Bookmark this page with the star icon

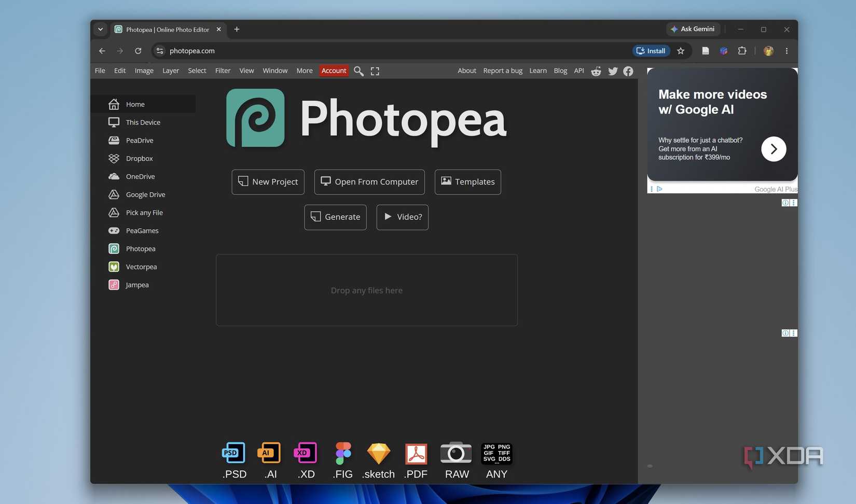(x=681, y=51)
